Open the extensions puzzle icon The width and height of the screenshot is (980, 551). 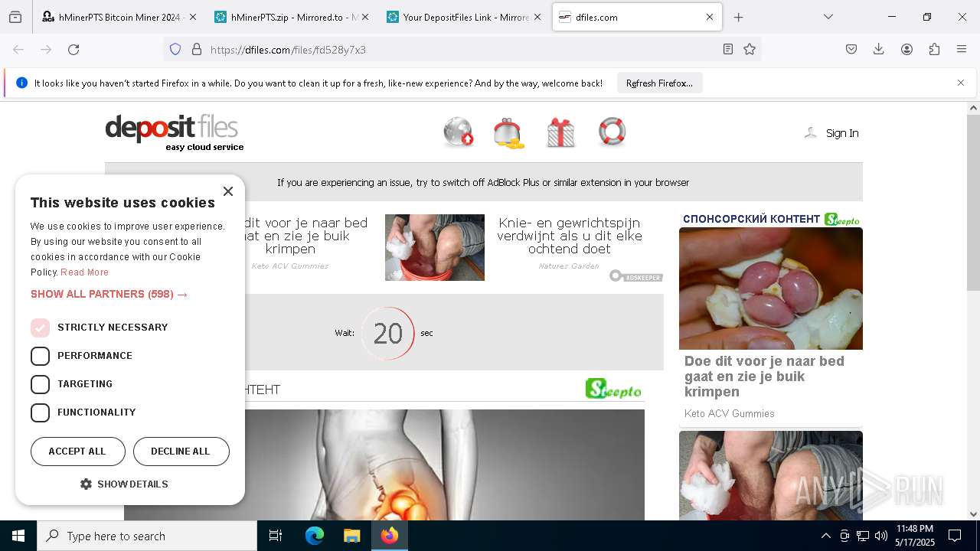[934, 49]
